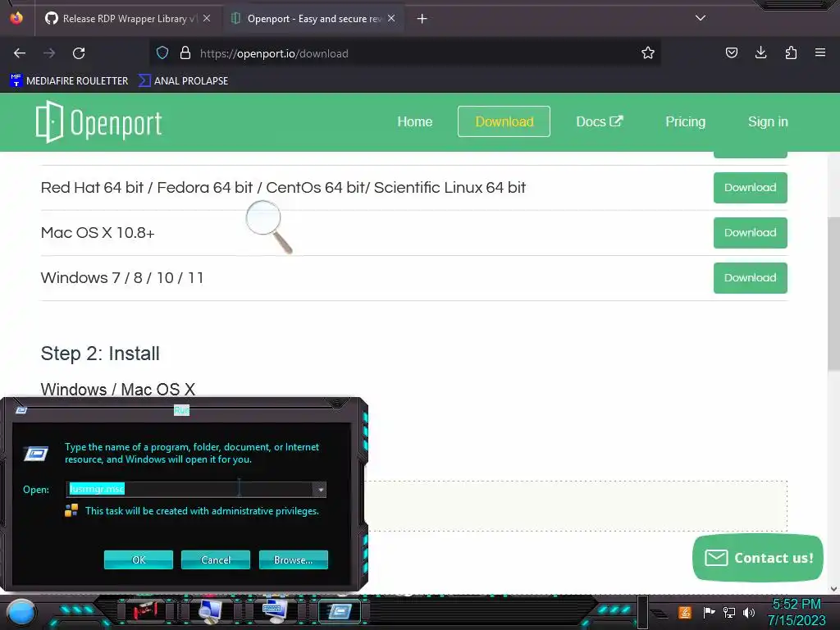Open the monitor with keyboard taskbar icon

click(275, 610)
